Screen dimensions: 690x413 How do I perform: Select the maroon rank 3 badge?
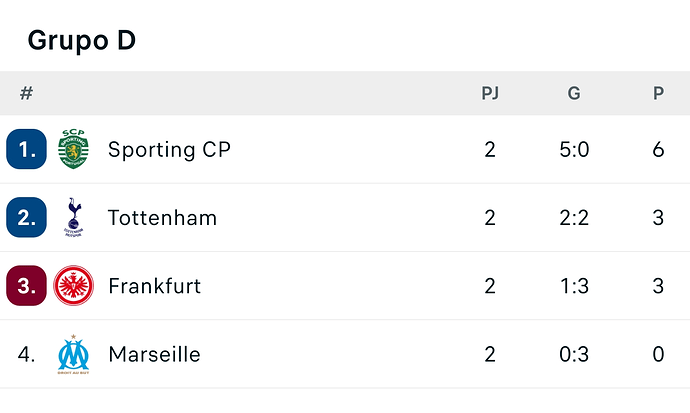click(26, 285)
